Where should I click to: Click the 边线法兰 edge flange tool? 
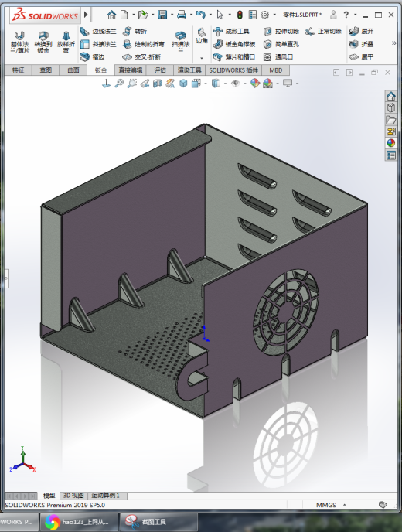point(98,32)
